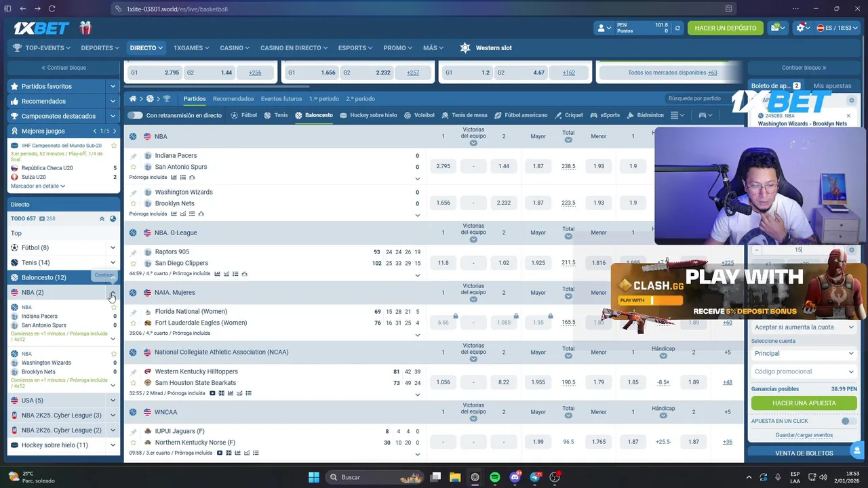Open Todos los mercados disponibles +63
The width and height of the screenshot is (868, 488).
pyautogui.click(x=672, y=73)
